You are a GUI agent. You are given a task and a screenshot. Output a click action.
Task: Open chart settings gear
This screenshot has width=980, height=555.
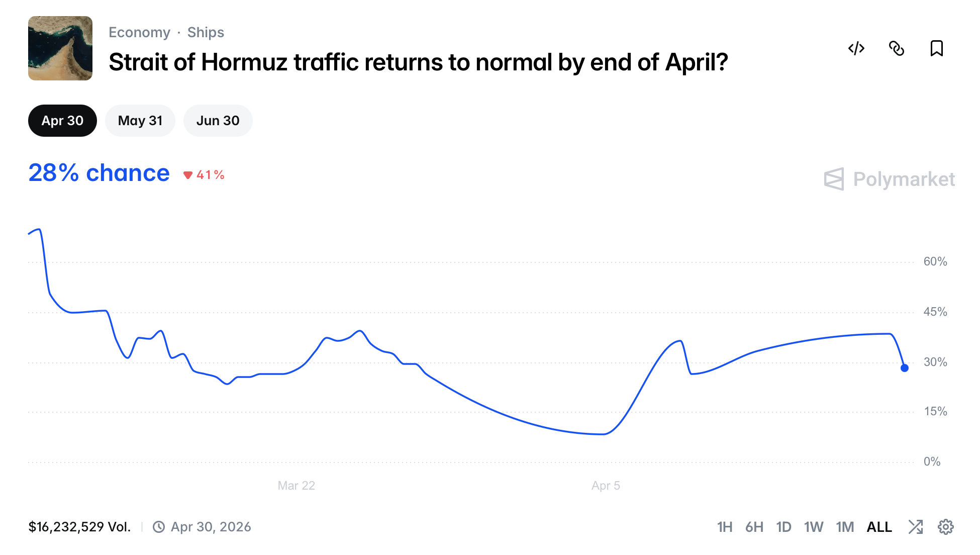(945, 527)
